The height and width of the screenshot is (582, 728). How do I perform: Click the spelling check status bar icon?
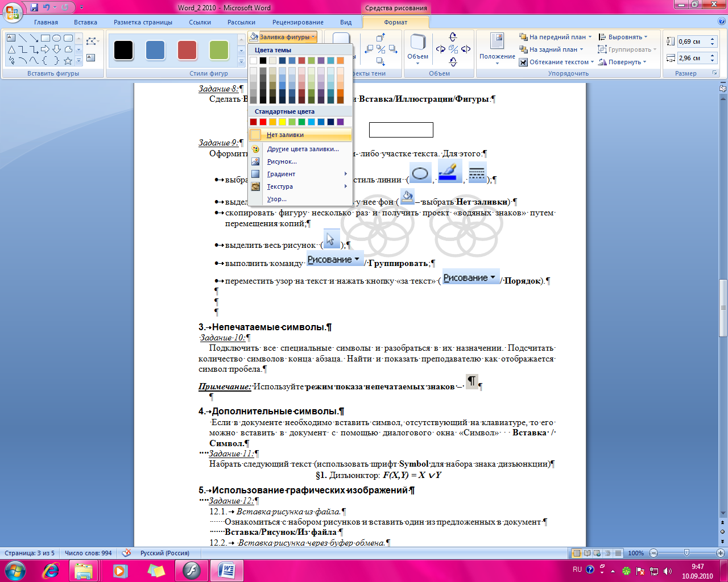[126, 553]
